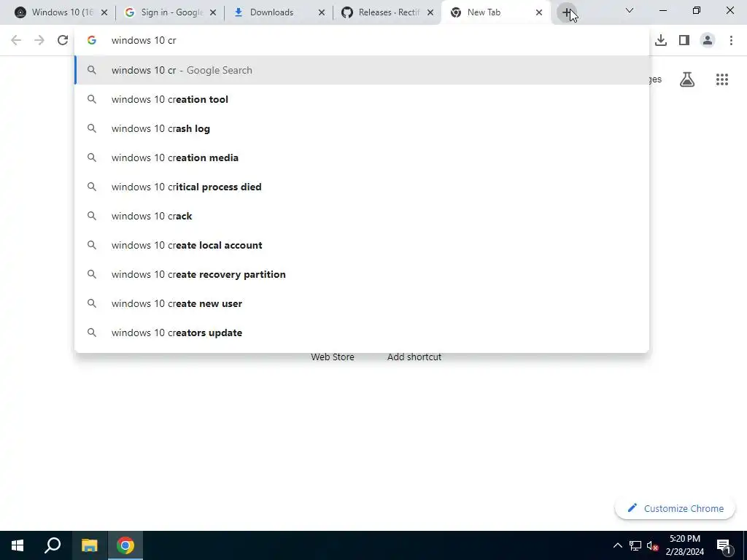Open the notification center icon
The image size is (747, 560).
[x=724, y=545]
